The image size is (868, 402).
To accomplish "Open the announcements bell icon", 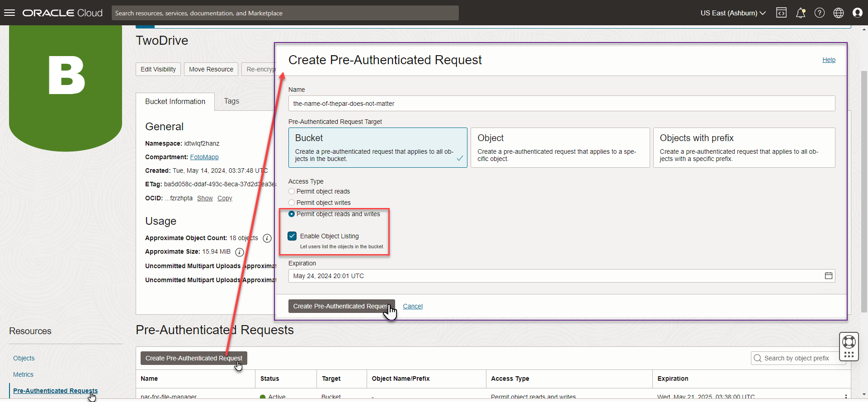I will click(801, 13).
